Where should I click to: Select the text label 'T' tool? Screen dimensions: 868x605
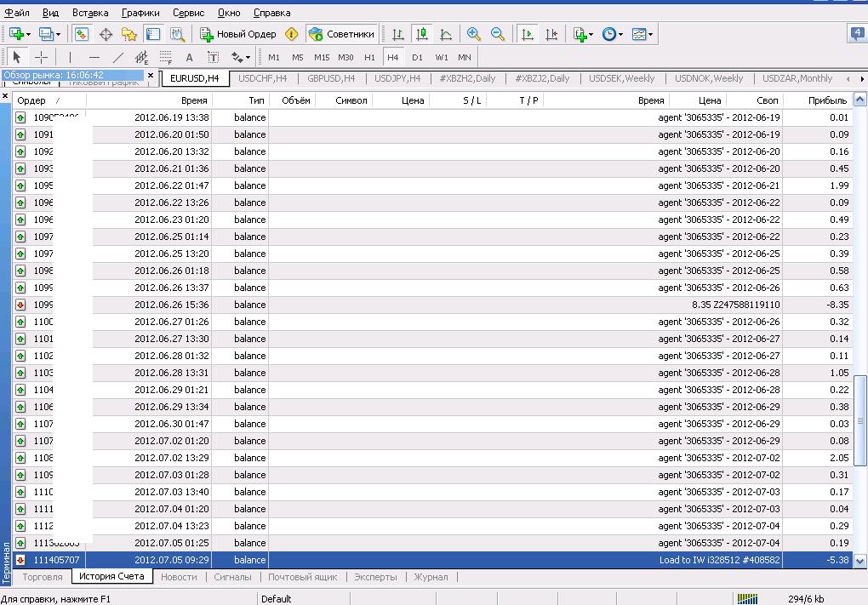(x=213, y=57)
